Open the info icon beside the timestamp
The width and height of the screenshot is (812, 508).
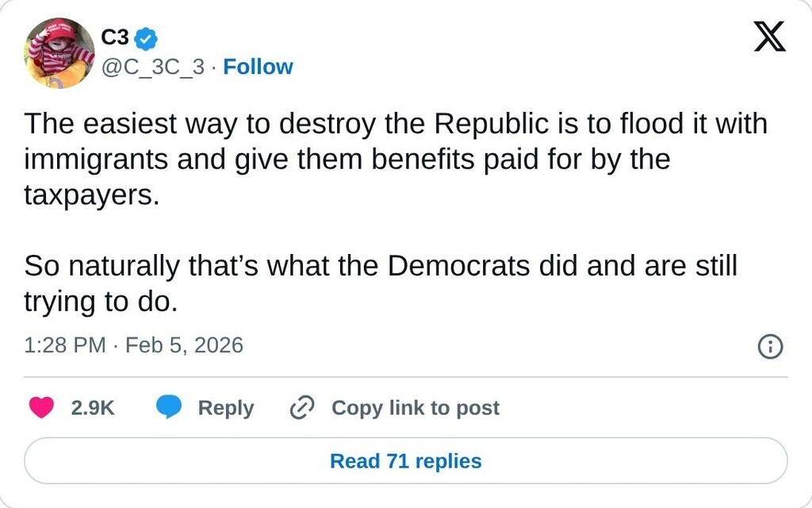[770, 346]
